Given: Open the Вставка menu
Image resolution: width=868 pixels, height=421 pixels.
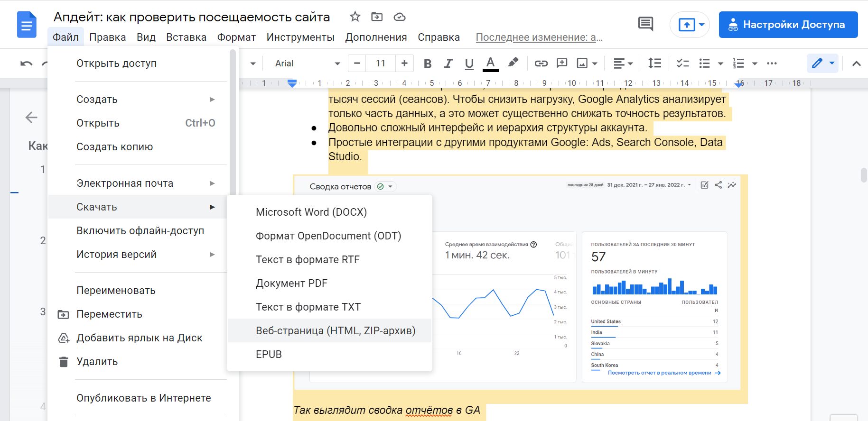Looking at the screenshot, I should coord(186,37).
